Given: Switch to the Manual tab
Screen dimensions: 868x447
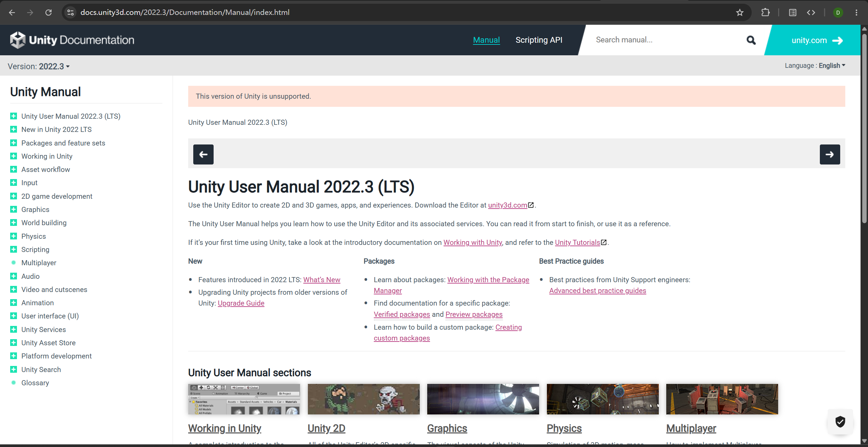Looking at the screenshot, I should click(x=486, y=40).
